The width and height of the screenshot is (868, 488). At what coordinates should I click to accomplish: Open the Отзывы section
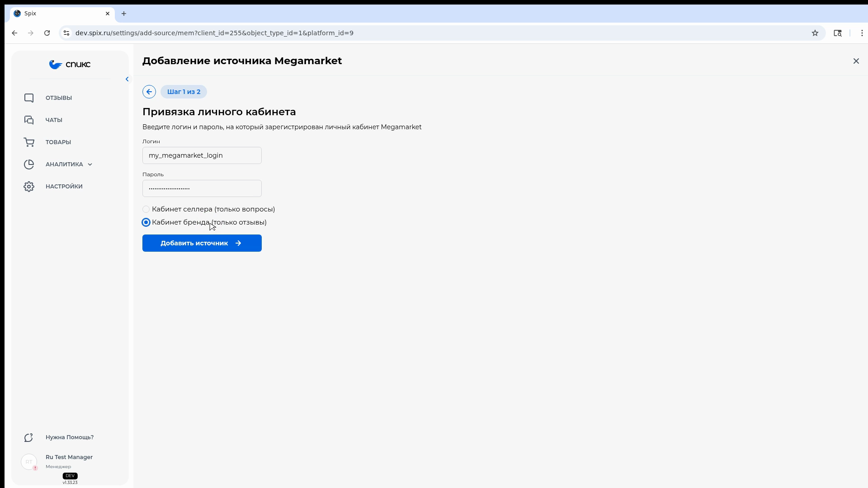pyautogui.click(x=59, y=98)
